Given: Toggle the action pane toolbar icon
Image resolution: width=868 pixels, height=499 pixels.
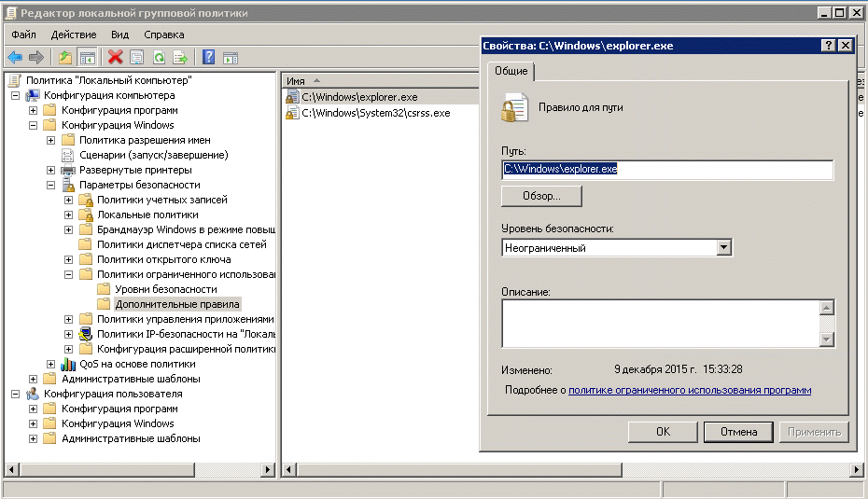Looking at the screenshot, I should click(231, 58).
